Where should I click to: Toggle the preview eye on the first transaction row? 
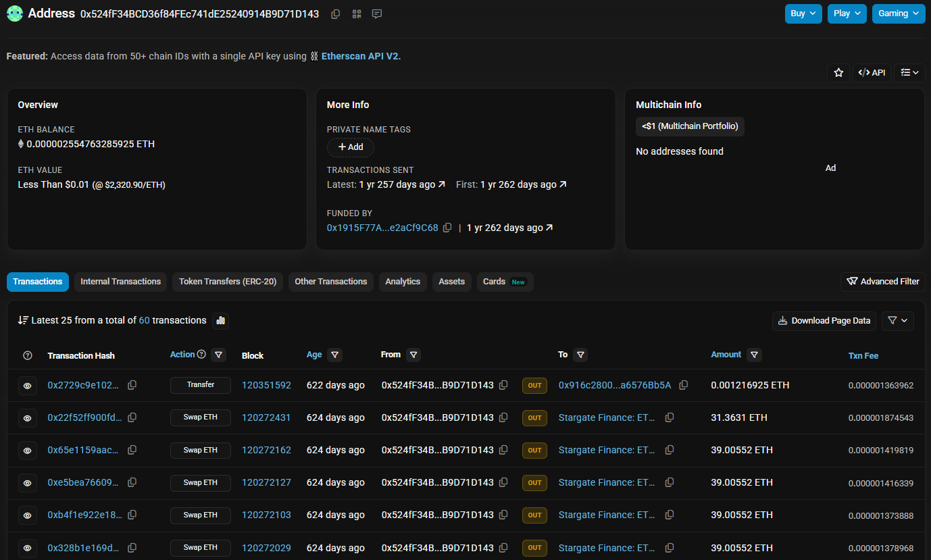28,385
